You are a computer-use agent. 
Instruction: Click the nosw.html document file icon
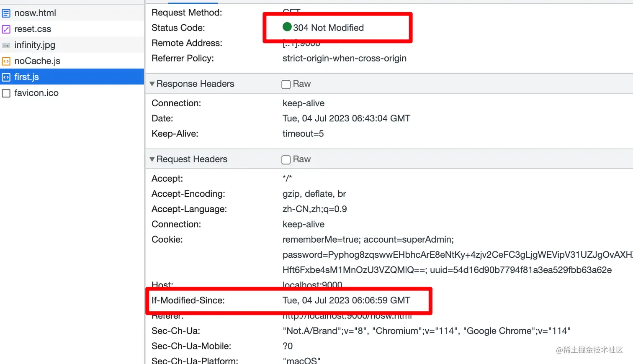click(x=6, y=13)
